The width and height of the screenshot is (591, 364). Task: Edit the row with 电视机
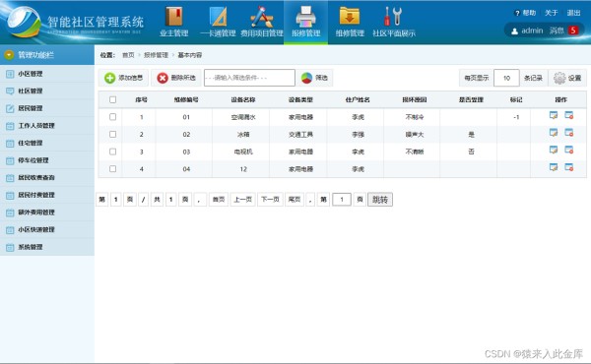coord(554,150)
